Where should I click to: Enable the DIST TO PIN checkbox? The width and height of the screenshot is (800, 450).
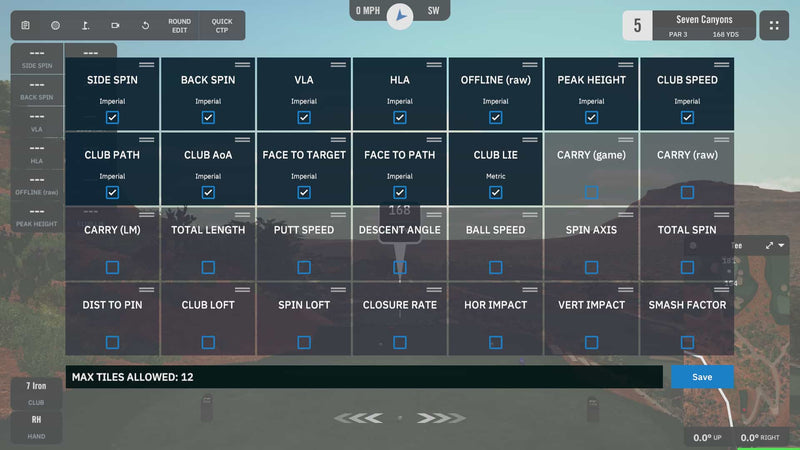click(x=112, y=343)
